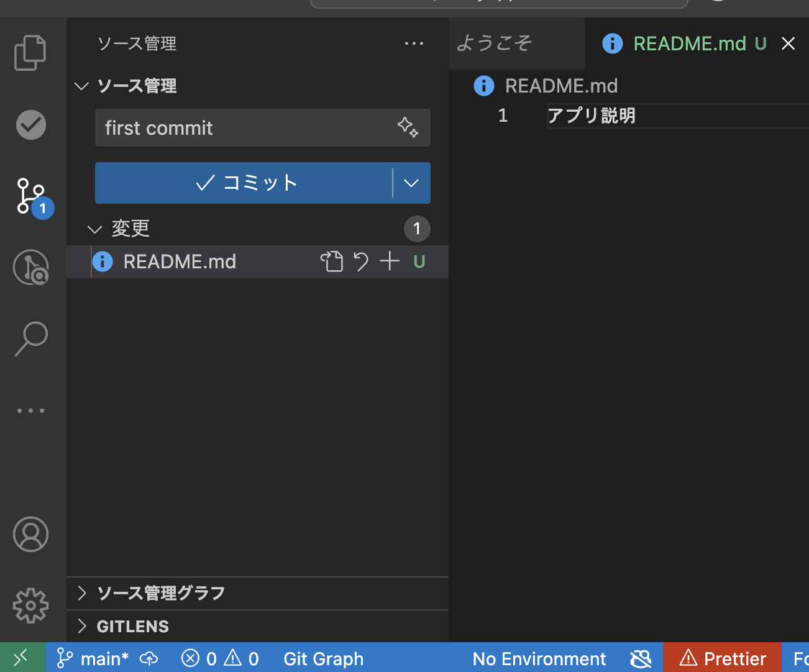809x672 pixels.
Task: Click the main* branch in status bar
Action: 93,658
